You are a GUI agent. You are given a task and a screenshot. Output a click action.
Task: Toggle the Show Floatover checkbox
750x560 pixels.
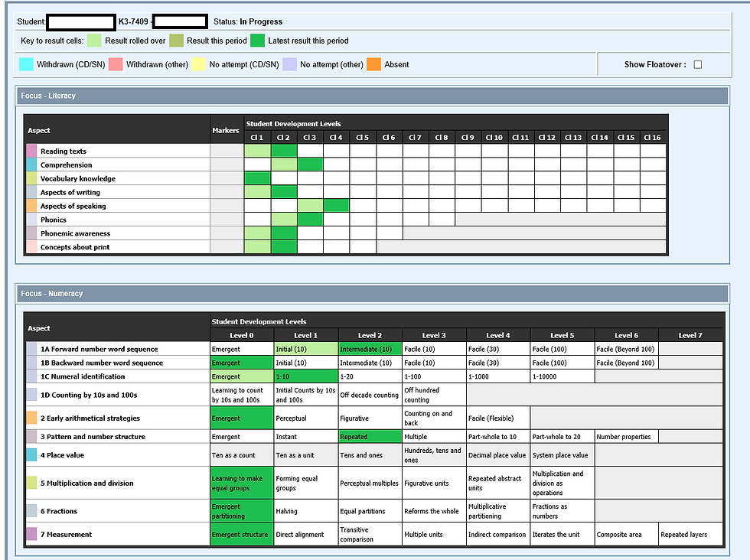click(697, 64)
